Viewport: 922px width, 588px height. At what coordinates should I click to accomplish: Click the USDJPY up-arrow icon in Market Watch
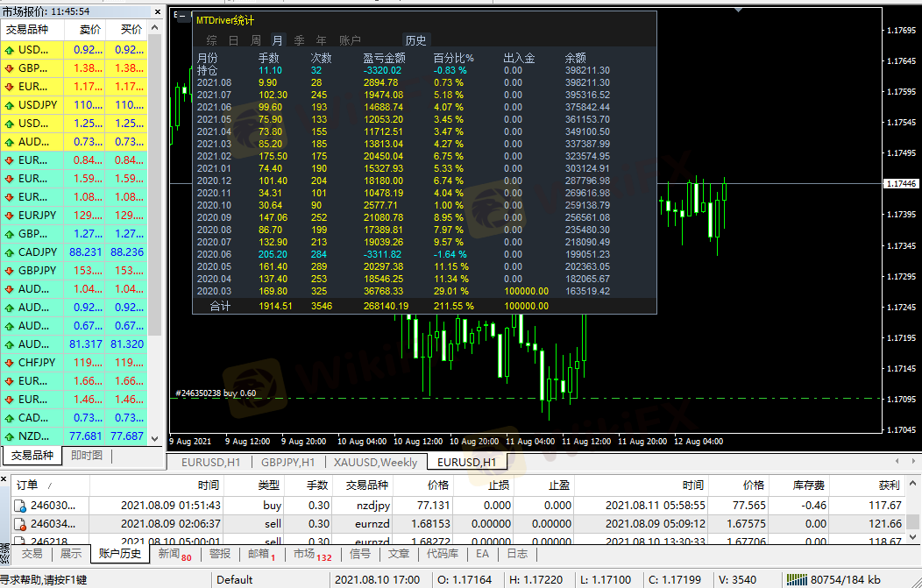point(10,105)
